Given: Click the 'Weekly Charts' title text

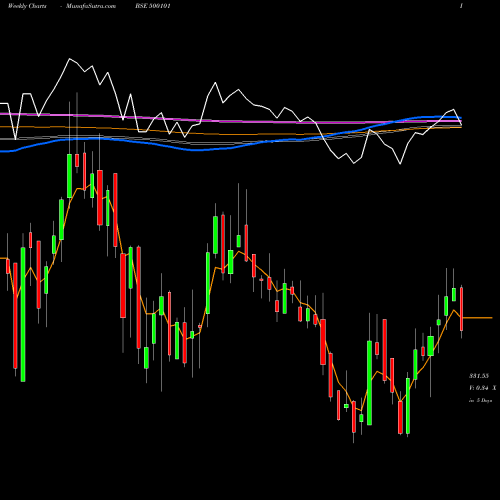Looking at the screenshot, I should tap(27, 6).
